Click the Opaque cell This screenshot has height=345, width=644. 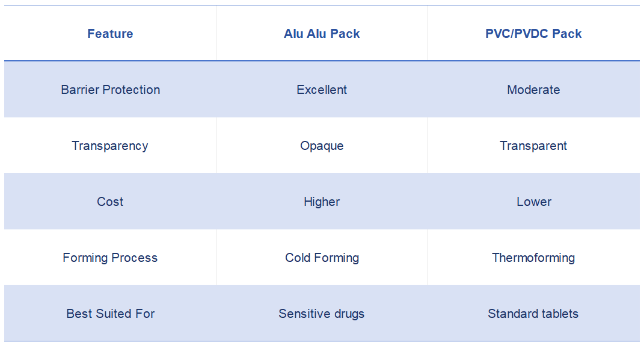click(x=322, y=146)
